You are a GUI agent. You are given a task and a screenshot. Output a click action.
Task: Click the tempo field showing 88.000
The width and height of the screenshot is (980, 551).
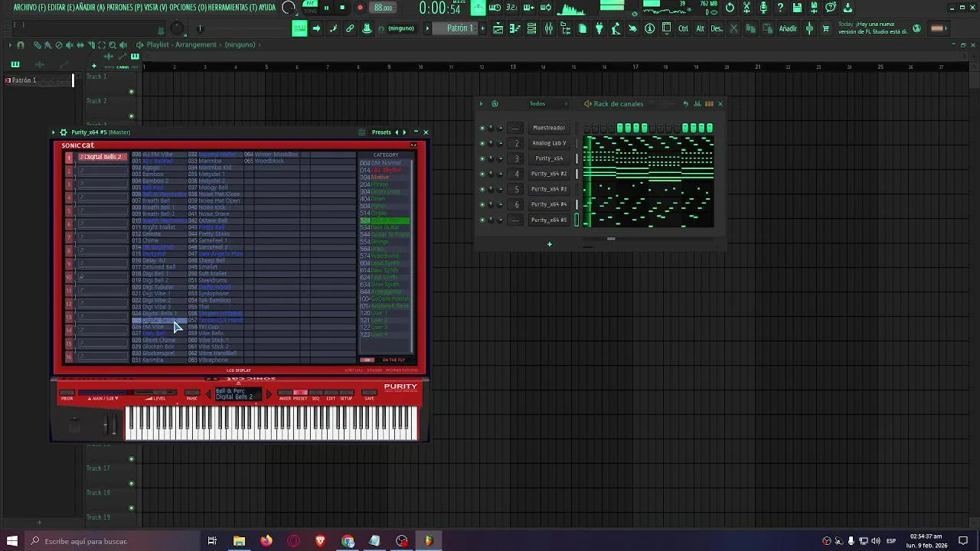pyautogui.click(x=383, y=8)
